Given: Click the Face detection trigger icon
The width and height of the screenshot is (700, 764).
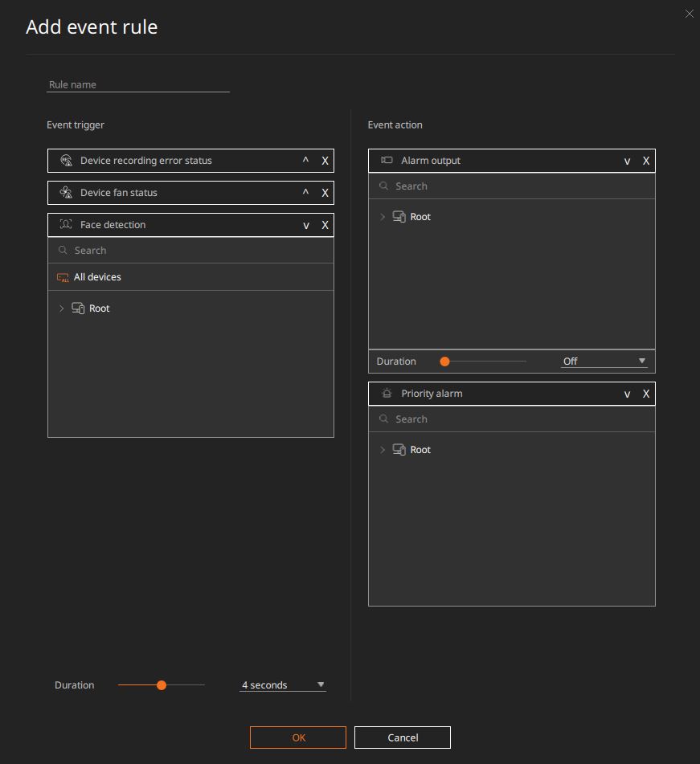Looking at the screenshot, I should tap(65, 225).
